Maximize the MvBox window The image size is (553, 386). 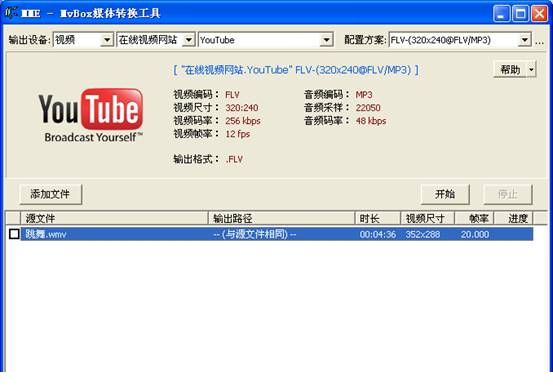pos(520,14)
